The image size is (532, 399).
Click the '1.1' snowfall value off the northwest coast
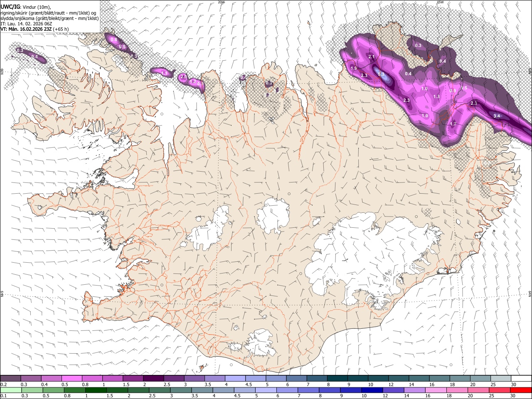click(x=164, y=73)
